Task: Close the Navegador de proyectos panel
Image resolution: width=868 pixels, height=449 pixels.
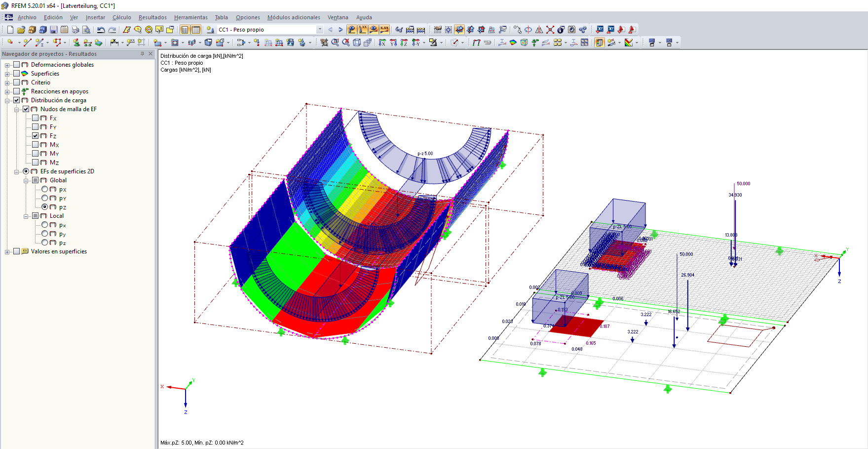Action: (151, 54)
